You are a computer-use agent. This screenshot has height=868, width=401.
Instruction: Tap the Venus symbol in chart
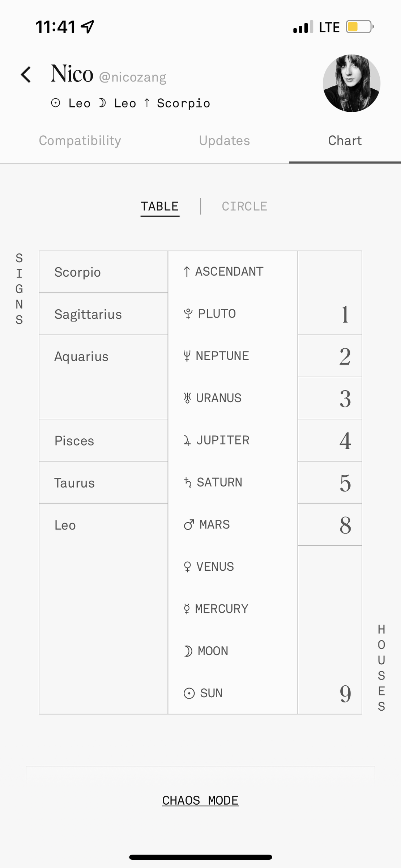[187, 566]
